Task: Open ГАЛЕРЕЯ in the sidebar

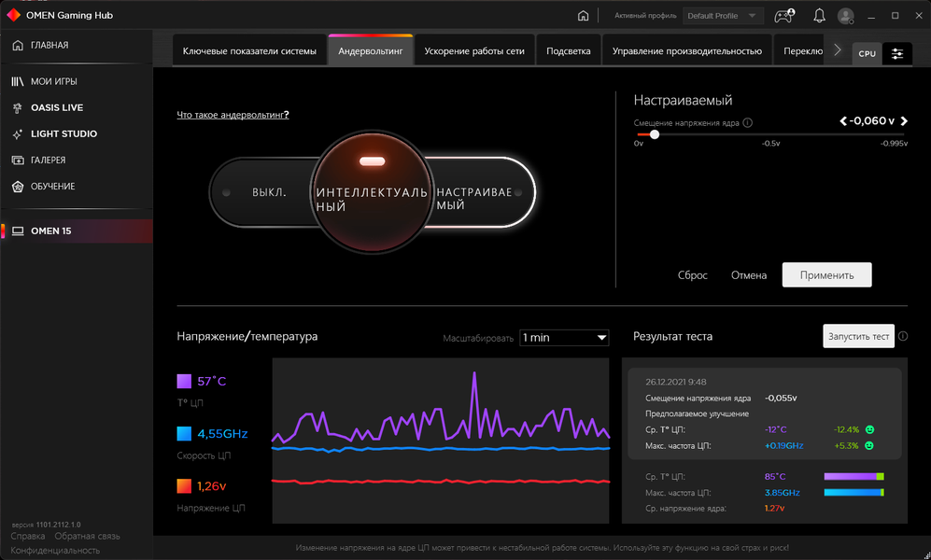Action: (x=76, y=160)
